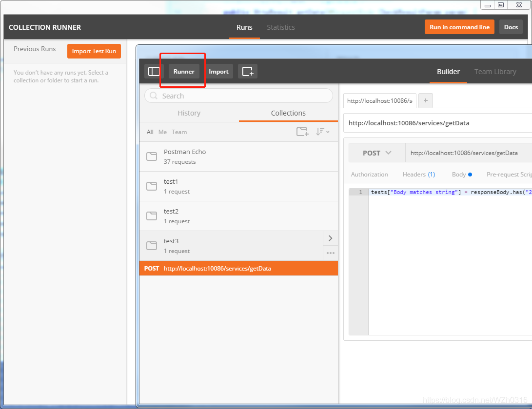Click line 1 of the tests script
This screenshot has width=532, height=409.
click(450, 192)
